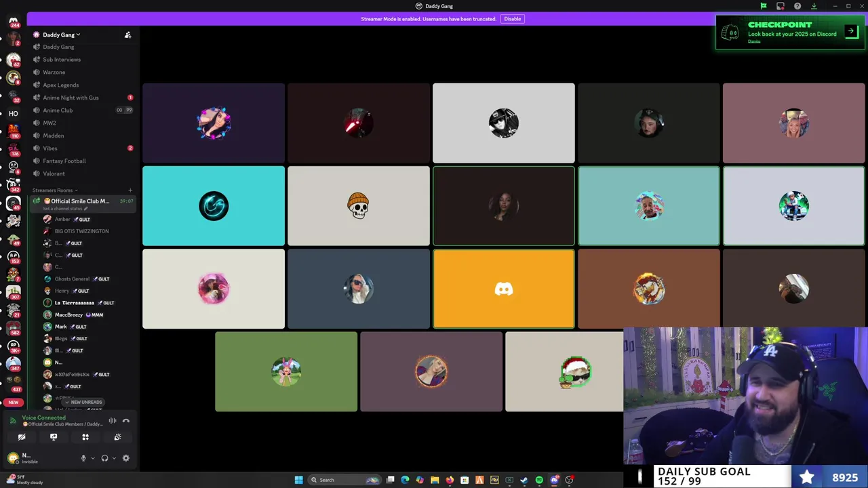
Task: Open File Explorer from taskbar
Action: (x=435, y=480)
